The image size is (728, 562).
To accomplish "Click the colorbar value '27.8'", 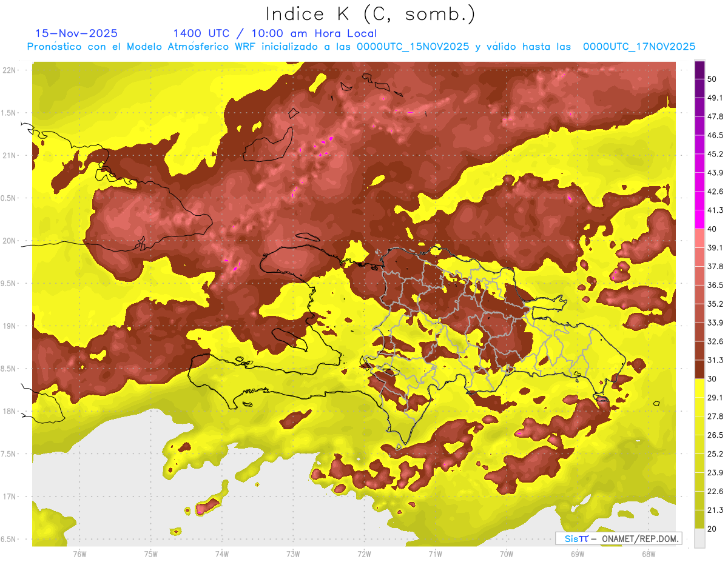I will [x=715, y=416].
